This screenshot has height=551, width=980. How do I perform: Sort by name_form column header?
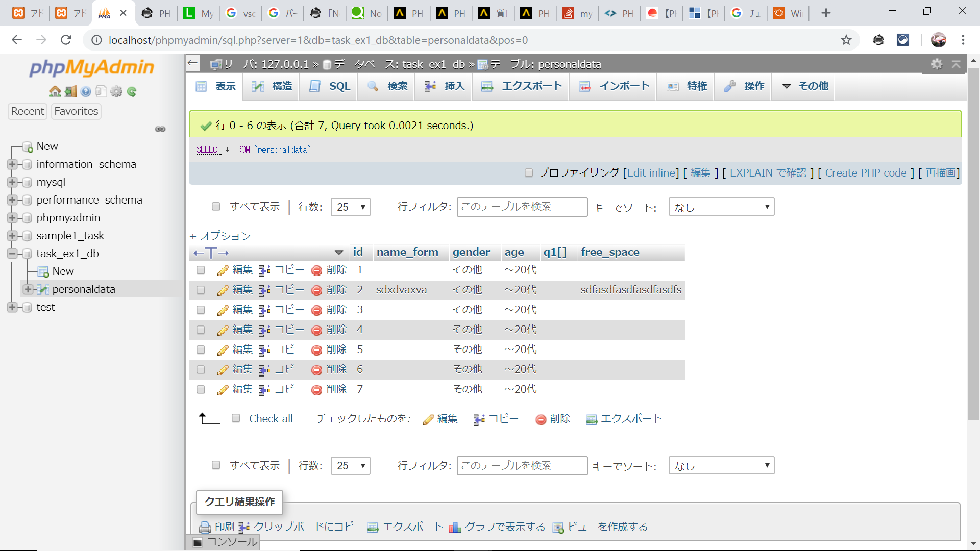tap(407, 252)
